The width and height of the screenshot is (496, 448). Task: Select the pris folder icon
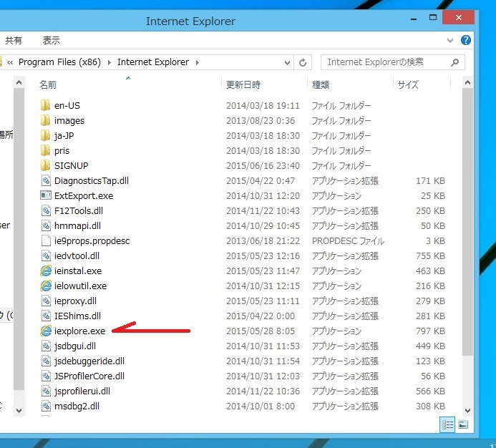[x=45, y=150]
